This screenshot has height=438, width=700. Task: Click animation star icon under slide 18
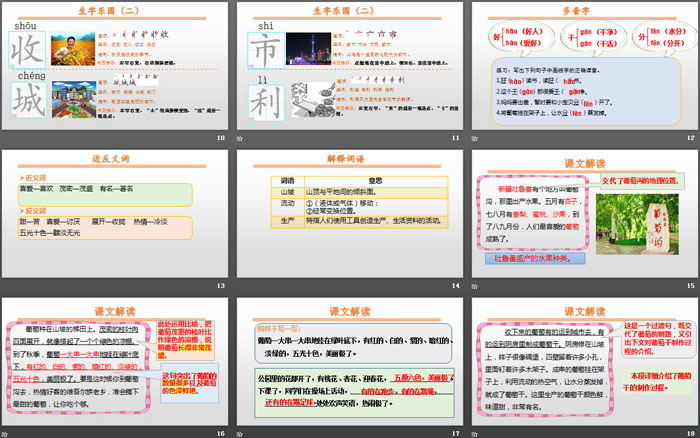coord(472,433)
